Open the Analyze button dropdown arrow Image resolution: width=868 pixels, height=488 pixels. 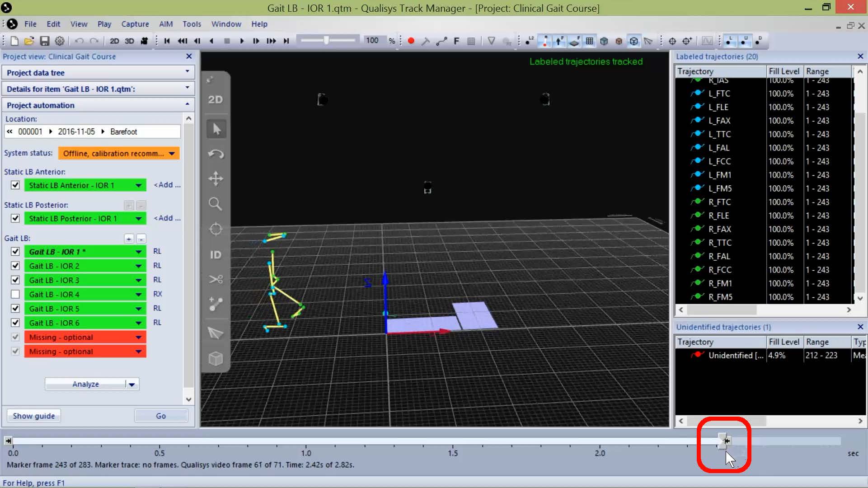tap(132, 385)
